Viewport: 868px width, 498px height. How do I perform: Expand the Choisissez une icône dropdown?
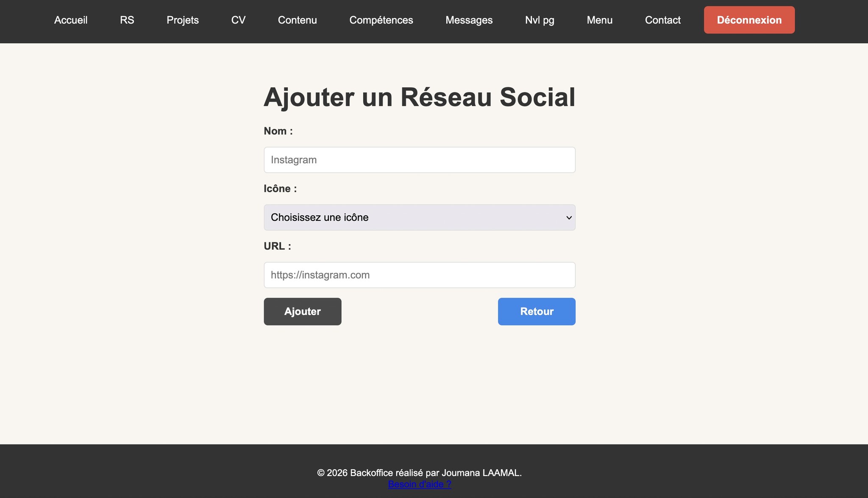coord(419,217)
